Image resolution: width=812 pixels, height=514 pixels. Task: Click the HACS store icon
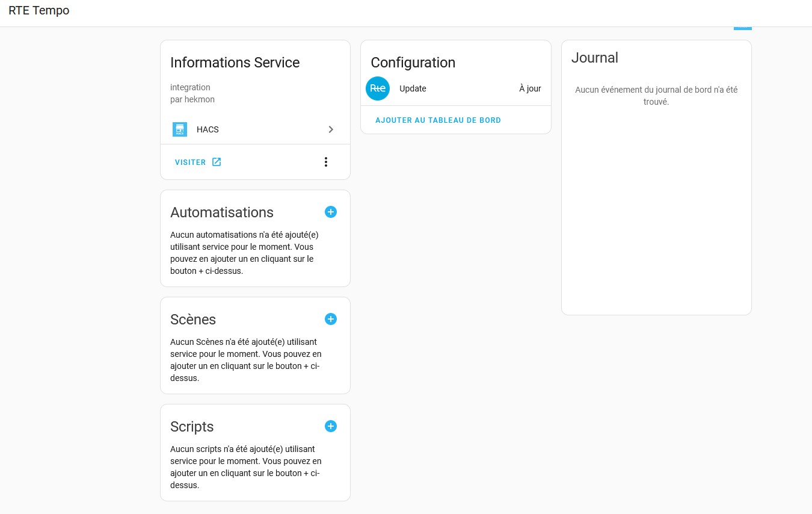[x=180, y=129]
